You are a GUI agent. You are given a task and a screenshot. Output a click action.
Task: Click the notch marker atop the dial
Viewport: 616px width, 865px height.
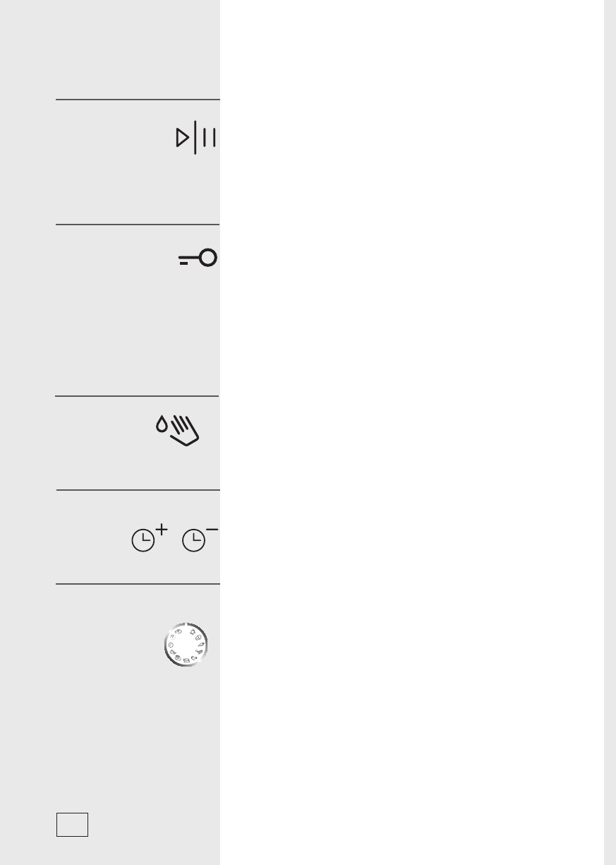(x=186, y=624)
